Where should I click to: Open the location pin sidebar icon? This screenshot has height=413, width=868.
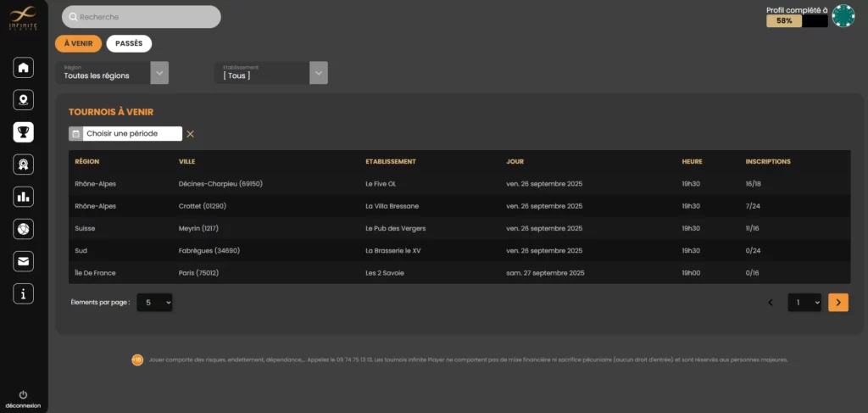[x=24, y=100]
